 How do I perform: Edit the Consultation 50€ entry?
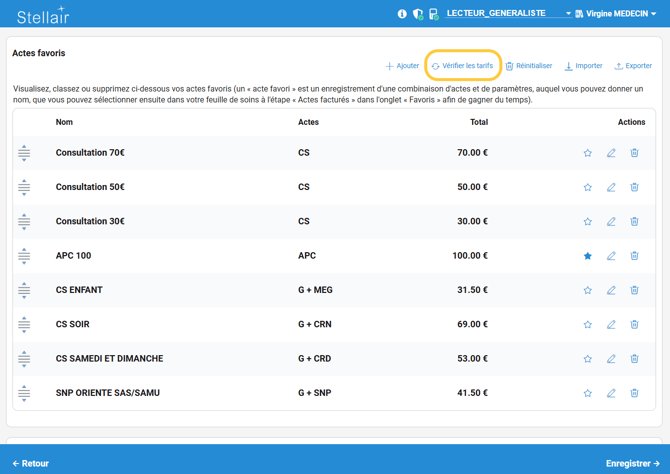coord(611,187)
